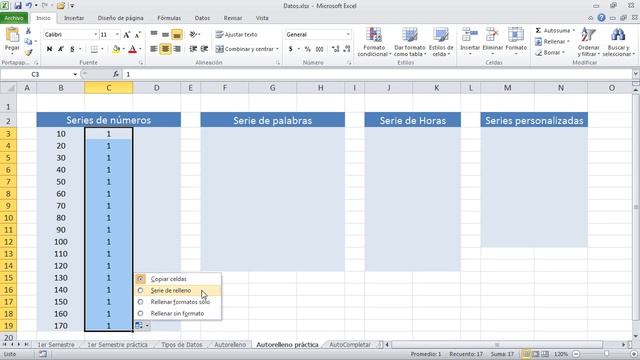
Task: Increase indent icon
Action: pos(204,49)
